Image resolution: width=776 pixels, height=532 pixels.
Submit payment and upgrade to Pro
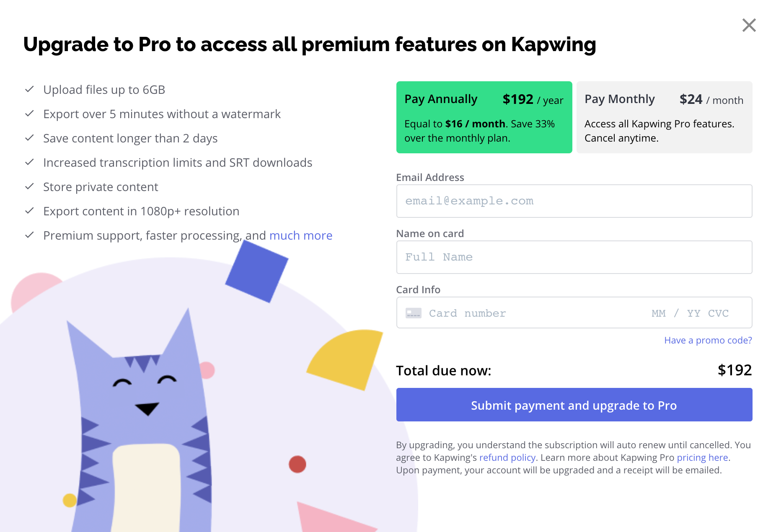pos(574,405)
